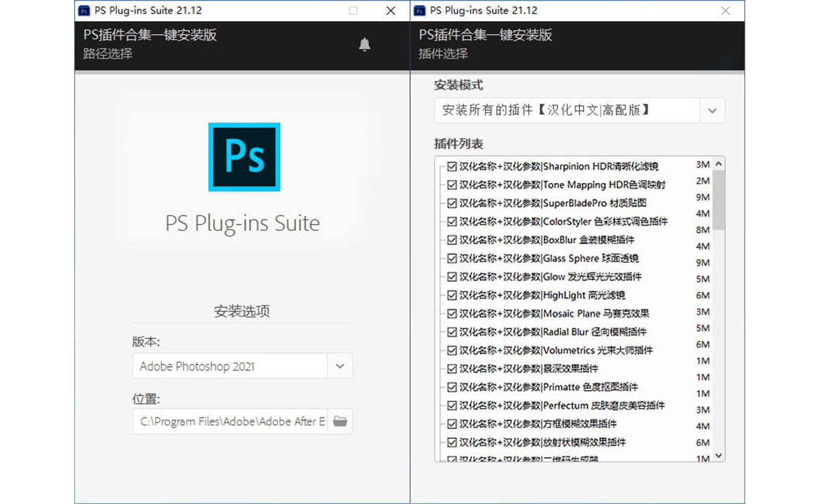Toggle the SuperBladePro 材质贴图 checkbox
This screenshot has height=504, width=820.
[452, 203]
